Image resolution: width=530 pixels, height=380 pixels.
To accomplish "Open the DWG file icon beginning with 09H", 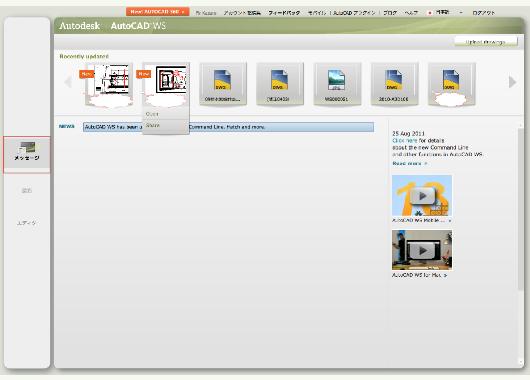I will point(222,80).
